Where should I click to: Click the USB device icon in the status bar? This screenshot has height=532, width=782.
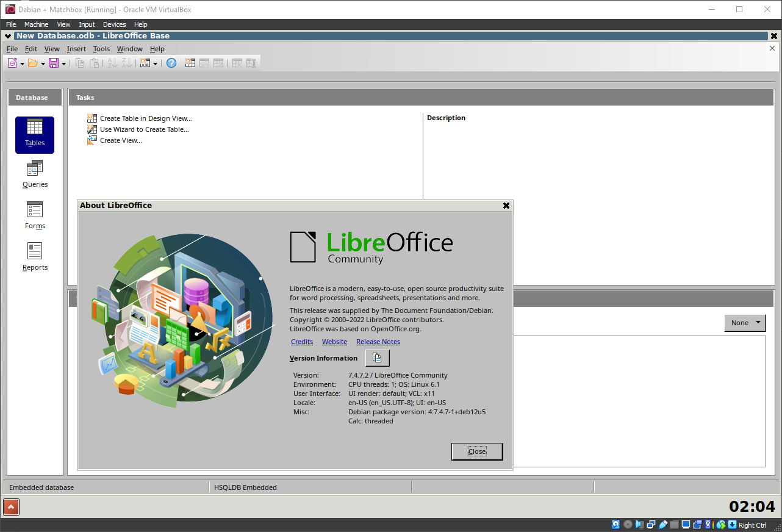click(x=664, y=524)
